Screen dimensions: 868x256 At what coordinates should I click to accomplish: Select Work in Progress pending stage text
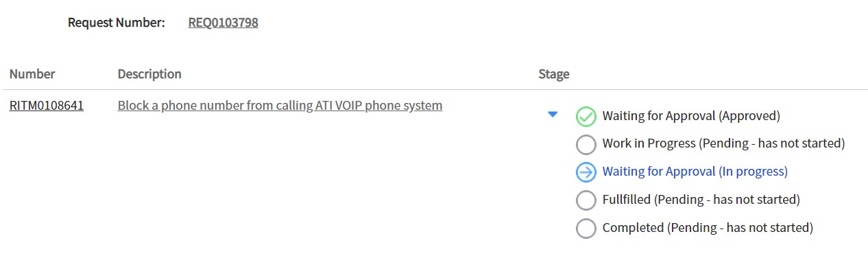723,144
